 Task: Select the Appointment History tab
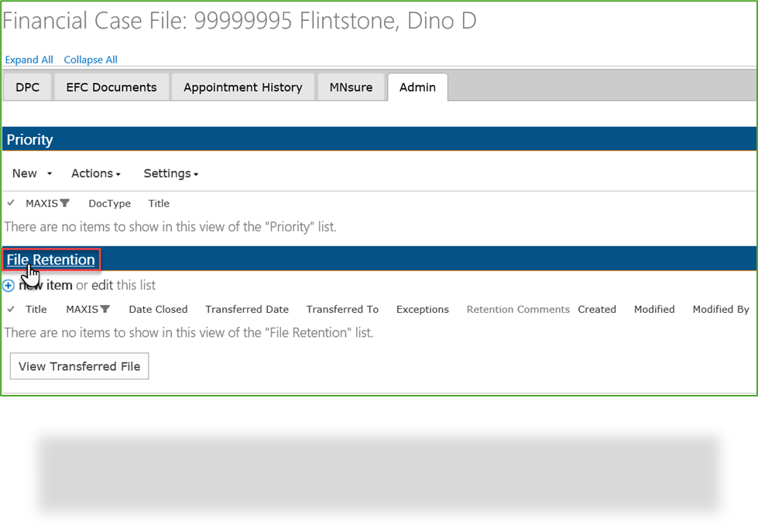242,88
